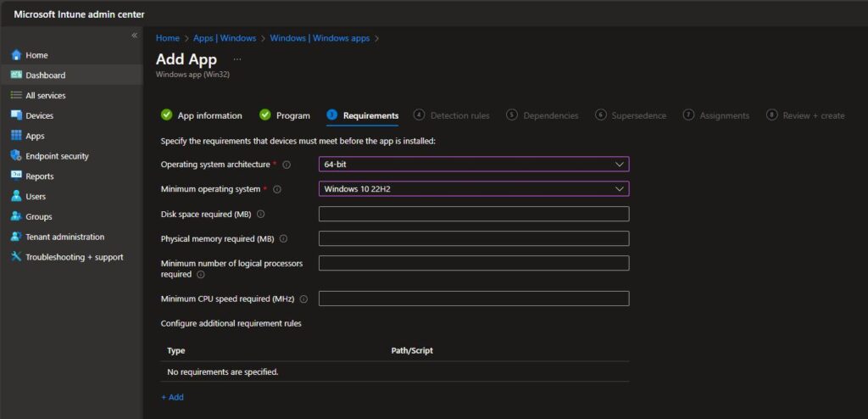Switch to the Review + create step

click(x=805, y=115)
